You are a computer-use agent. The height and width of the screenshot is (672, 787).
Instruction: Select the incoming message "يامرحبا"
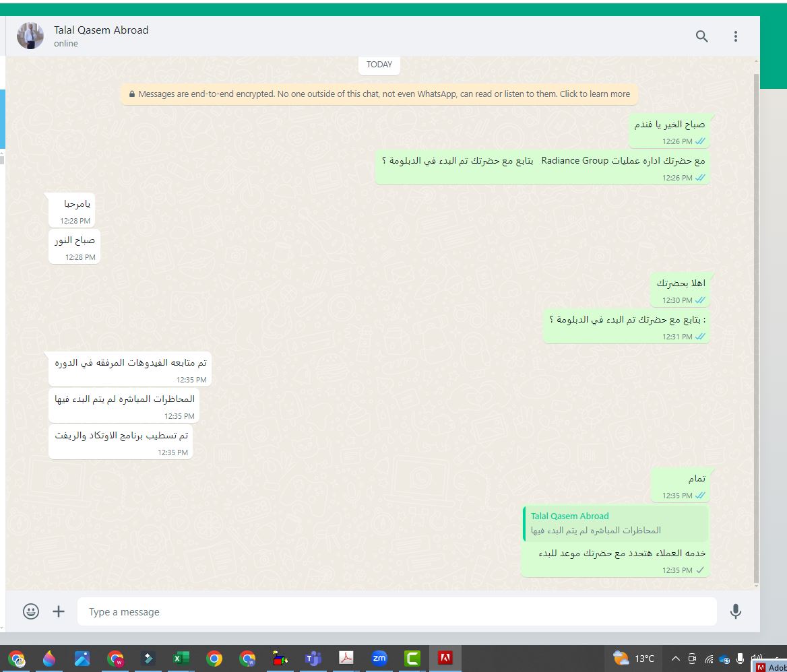(72, 209)
